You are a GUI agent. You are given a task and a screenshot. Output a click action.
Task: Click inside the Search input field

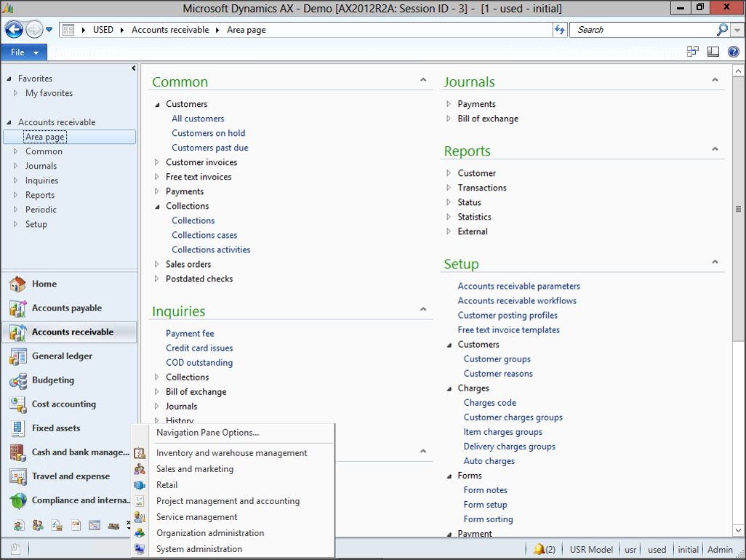coord(640,30)
